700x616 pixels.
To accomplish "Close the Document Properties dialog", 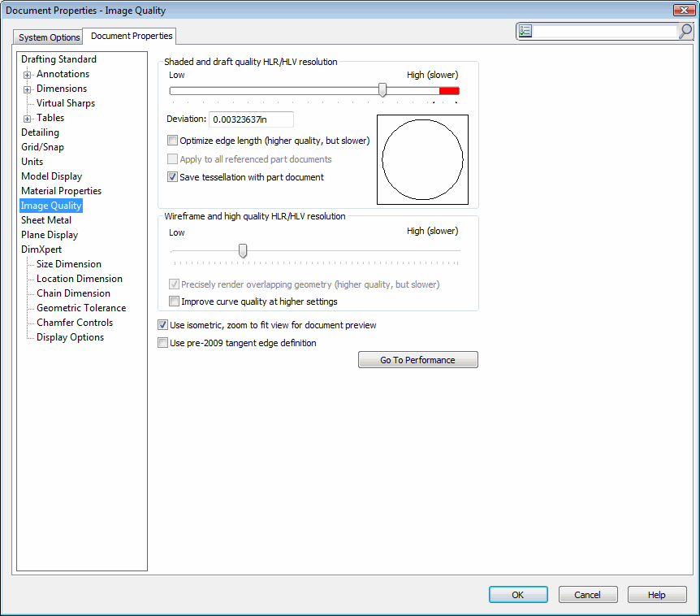I will click(684, 10).
